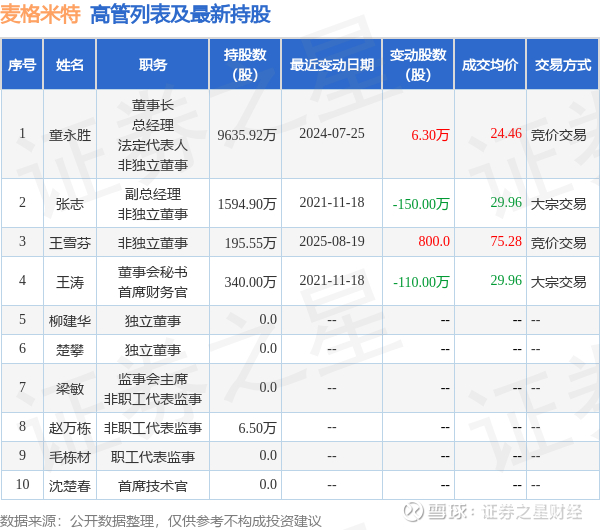This screenshot has width=600, height=530.
Task: Click 张志's date 2021-11-18
Action: point(332,202)
